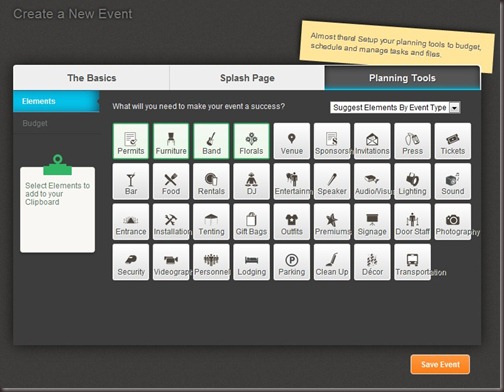The width and height of the screenshot is (504, 392).
Task: Select the Security element tile
Action: coord(131,262)
